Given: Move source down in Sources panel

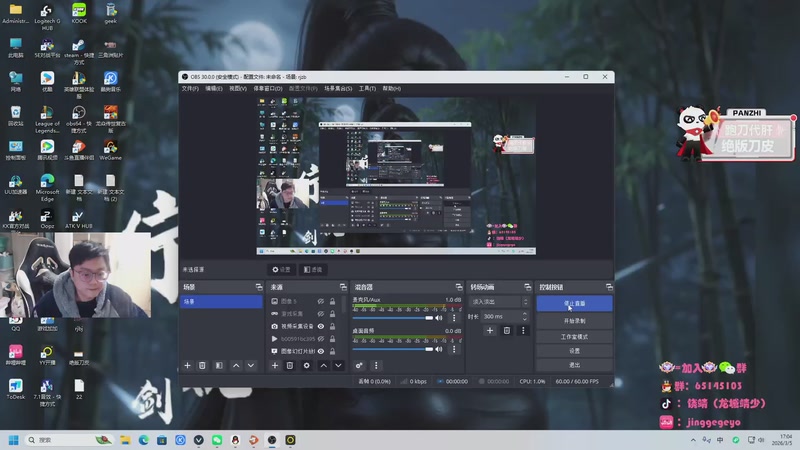Looking at the screenshot, I should 338,365.
